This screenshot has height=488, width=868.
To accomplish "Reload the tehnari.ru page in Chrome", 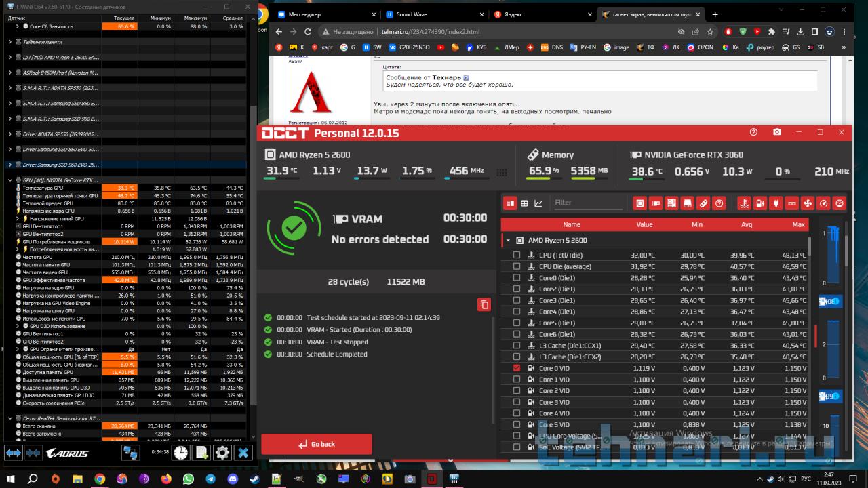I will (308, 32).
